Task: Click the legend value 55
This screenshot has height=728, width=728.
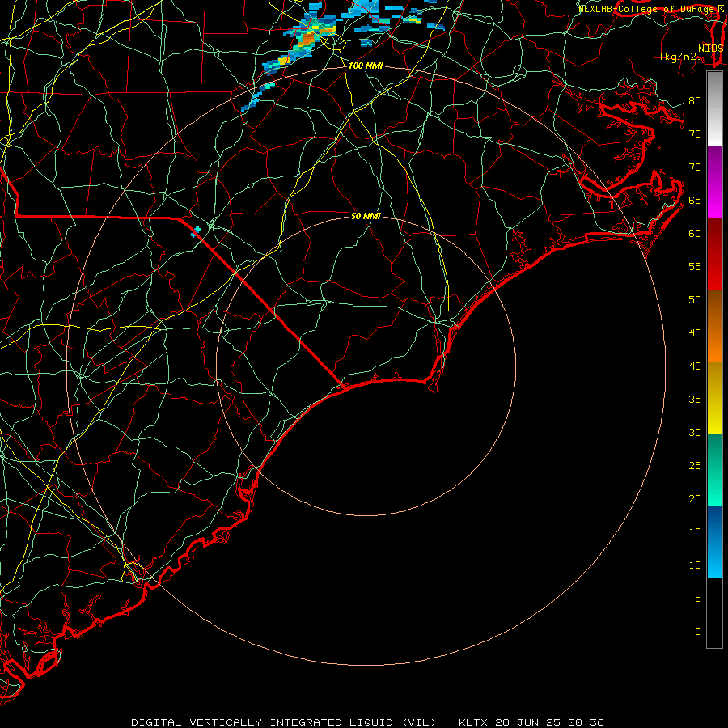Action: (x=695, y=266)
